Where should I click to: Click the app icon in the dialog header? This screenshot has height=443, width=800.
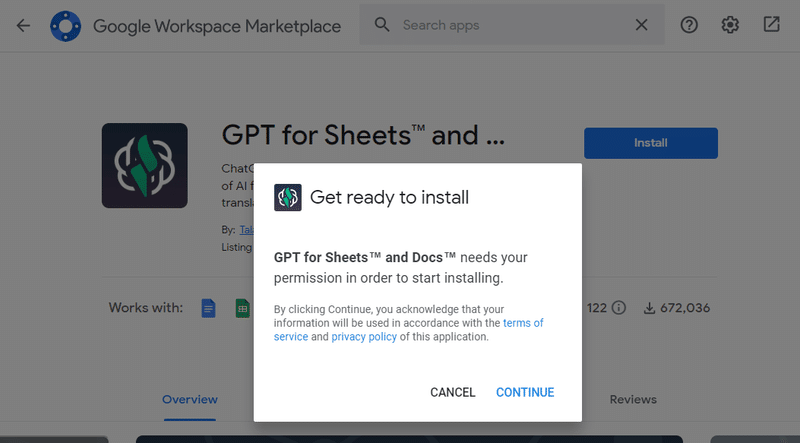tap(288, 198)
